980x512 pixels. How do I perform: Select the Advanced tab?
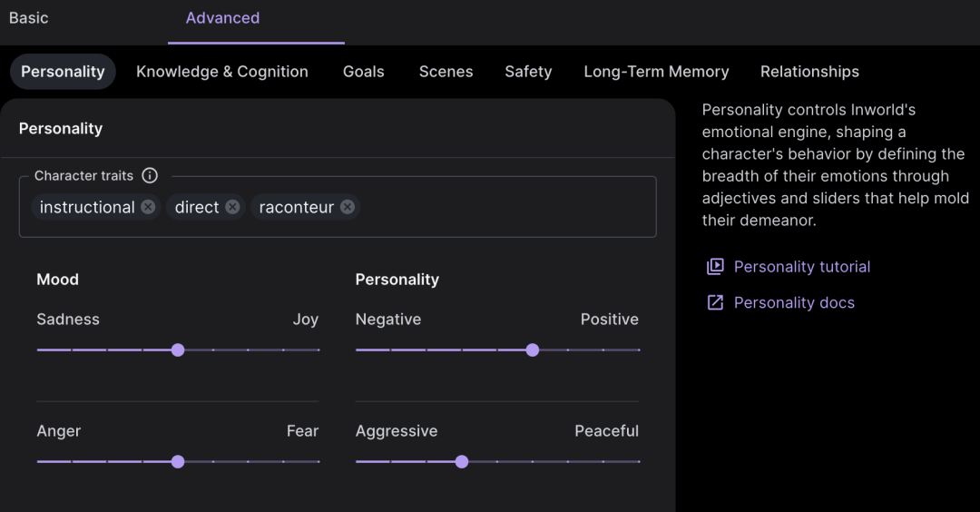[222, 18]
